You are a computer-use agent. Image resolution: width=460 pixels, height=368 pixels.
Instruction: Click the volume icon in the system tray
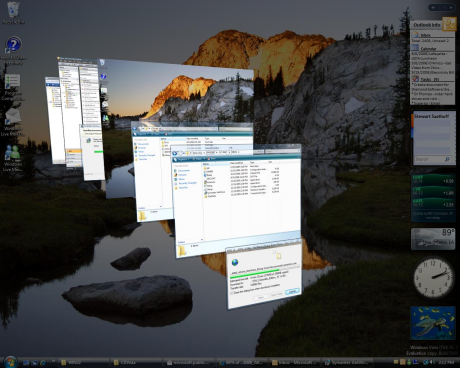432,362
